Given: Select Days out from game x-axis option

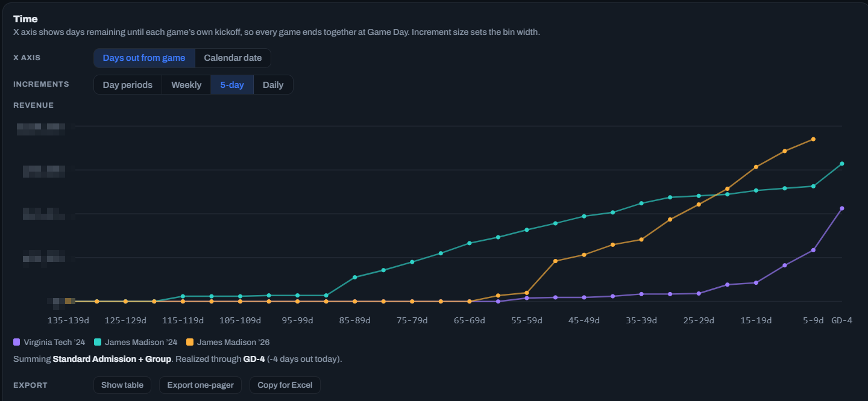Looking at the screenshot, I should click(x=144, y=58).
